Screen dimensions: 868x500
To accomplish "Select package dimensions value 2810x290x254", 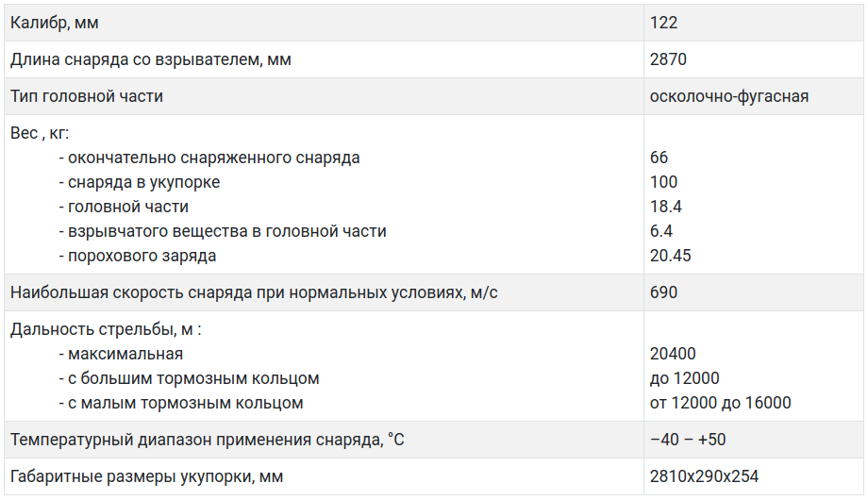I will pos(704,476).
